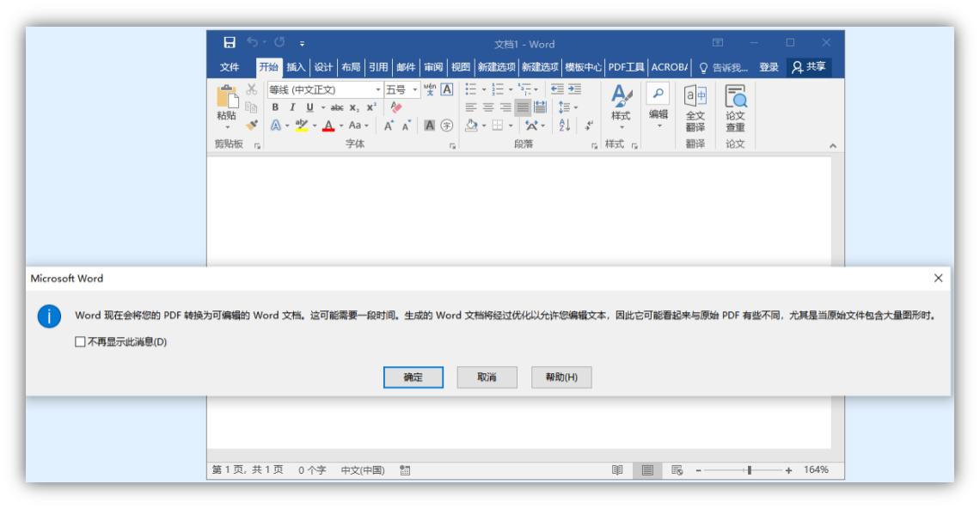Toggle Underline formatting
980x509 pixels.
(x=309, y=107)
